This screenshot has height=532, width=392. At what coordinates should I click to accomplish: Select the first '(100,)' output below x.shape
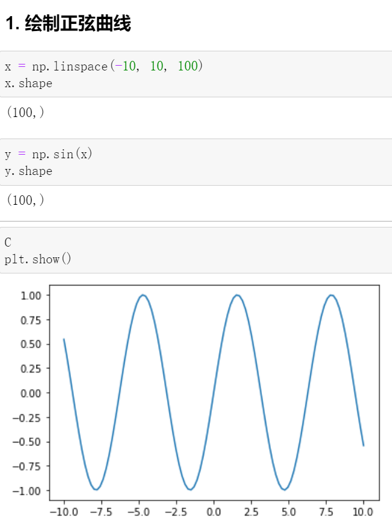point(26,112)
